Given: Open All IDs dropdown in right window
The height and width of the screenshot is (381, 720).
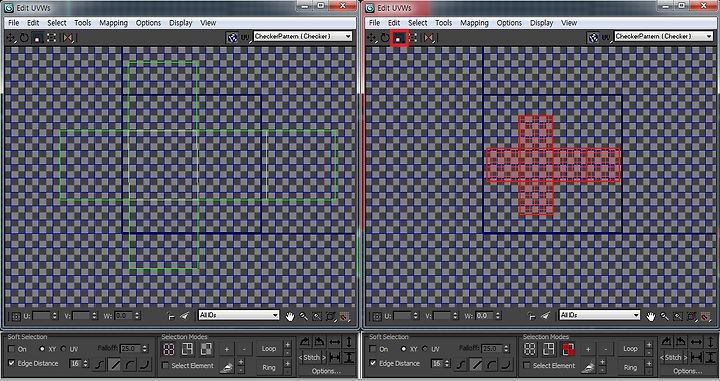Looking at the screenshot, I should coord(600,315).
